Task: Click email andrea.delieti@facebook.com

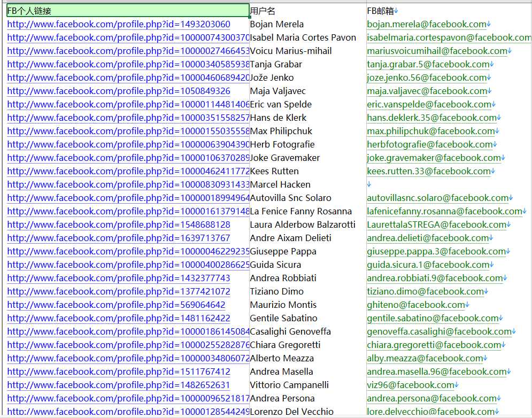Action: 428,238
